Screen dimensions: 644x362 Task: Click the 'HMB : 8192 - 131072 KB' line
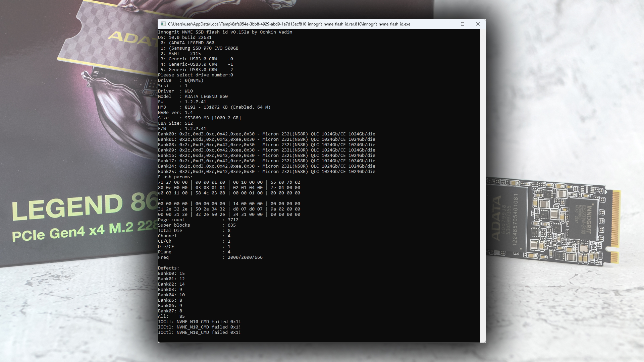tap(214, 107)
